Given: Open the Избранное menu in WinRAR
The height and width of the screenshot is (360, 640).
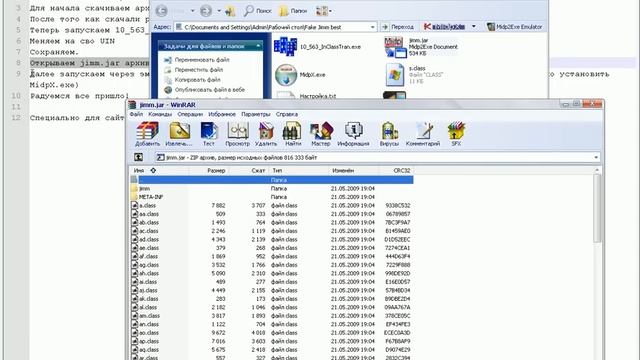Looking at the screenshot, I should click(222, 114).
